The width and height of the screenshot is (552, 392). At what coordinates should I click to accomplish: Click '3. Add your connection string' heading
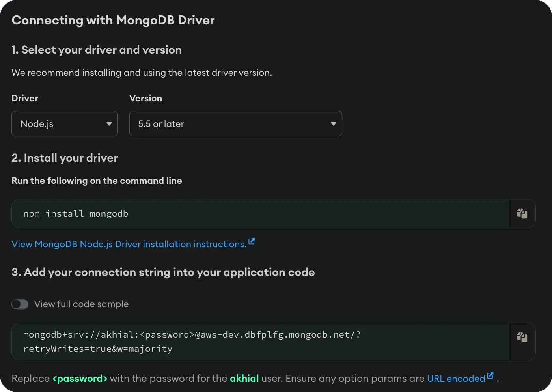coord(163,272)
